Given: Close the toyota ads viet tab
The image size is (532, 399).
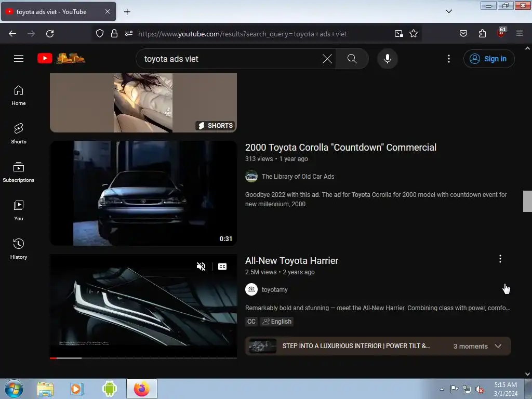Looking at the screenshot, I should [107, 11].
